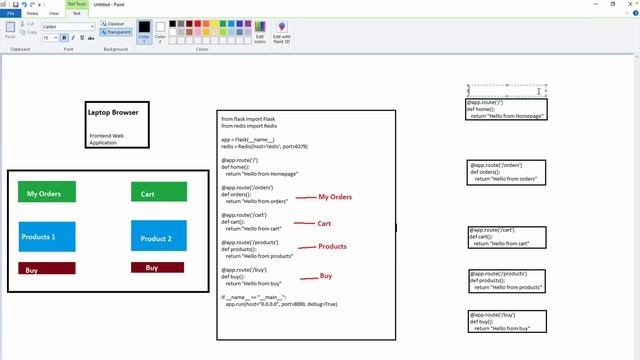Image resolution: width=640 pixels, height=360 pixels.
Task: Paste clipboard contents with Paste icon
Action: click(x=10, y=27)
